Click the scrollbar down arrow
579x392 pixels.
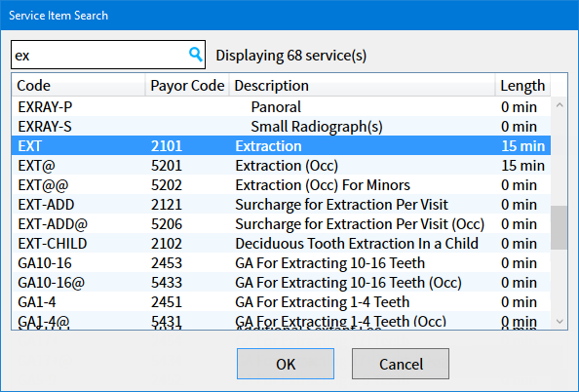coord(560,322)
